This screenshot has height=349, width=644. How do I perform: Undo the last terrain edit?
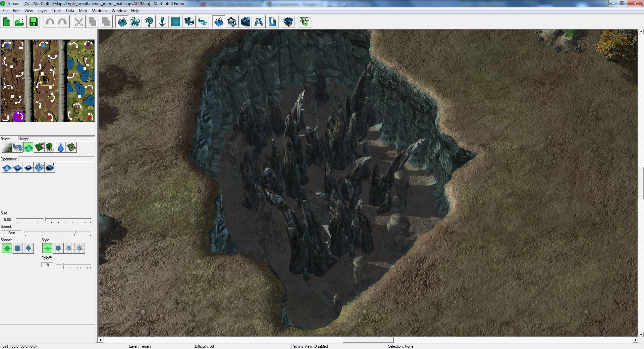coord(50,22)
